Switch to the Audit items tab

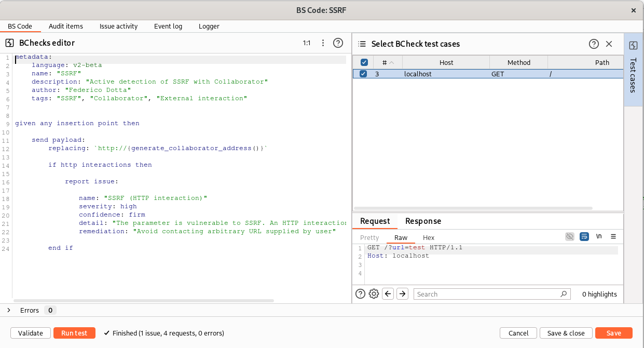click(x=66, y=26)
